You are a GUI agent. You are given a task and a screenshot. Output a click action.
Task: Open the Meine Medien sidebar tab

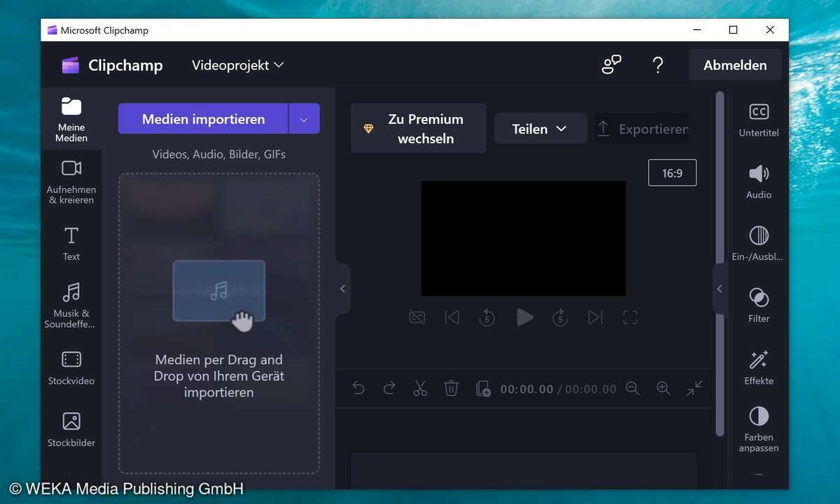[71, 120]
